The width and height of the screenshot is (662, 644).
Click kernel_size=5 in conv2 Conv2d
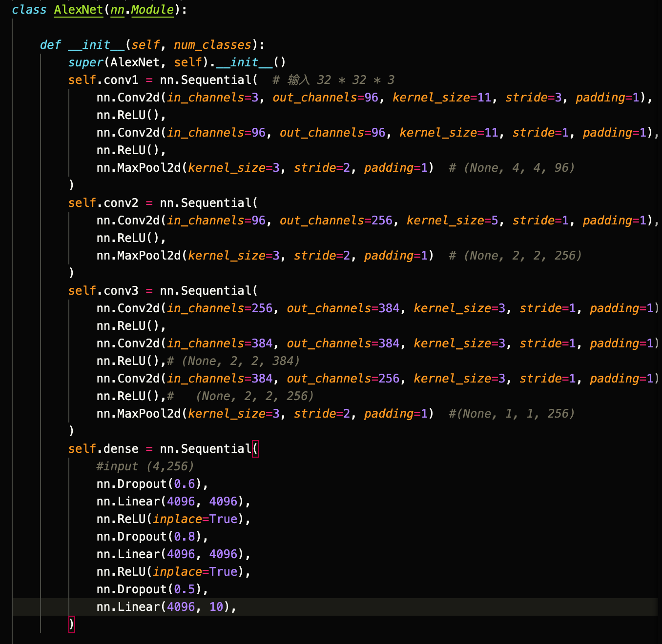coord(453,221)
